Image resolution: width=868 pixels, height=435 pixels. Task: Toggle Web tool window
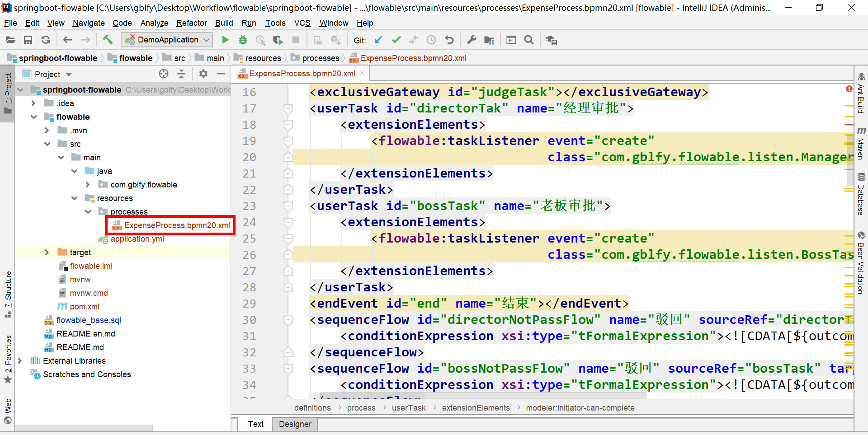(x=8, y=411)
